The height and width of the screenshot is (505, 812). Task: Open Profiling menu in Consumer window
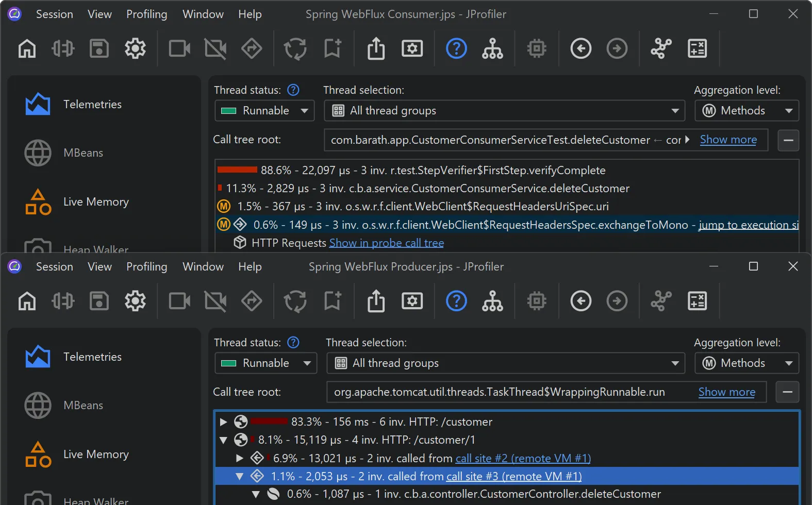(146, 14)
